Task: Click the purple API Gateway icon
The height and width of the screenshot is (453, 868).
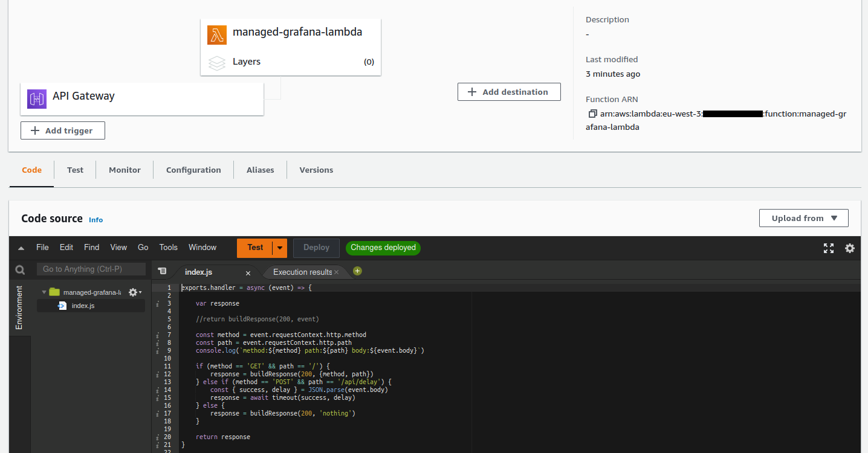Action: pyautogui.click(x=37, y=99)
